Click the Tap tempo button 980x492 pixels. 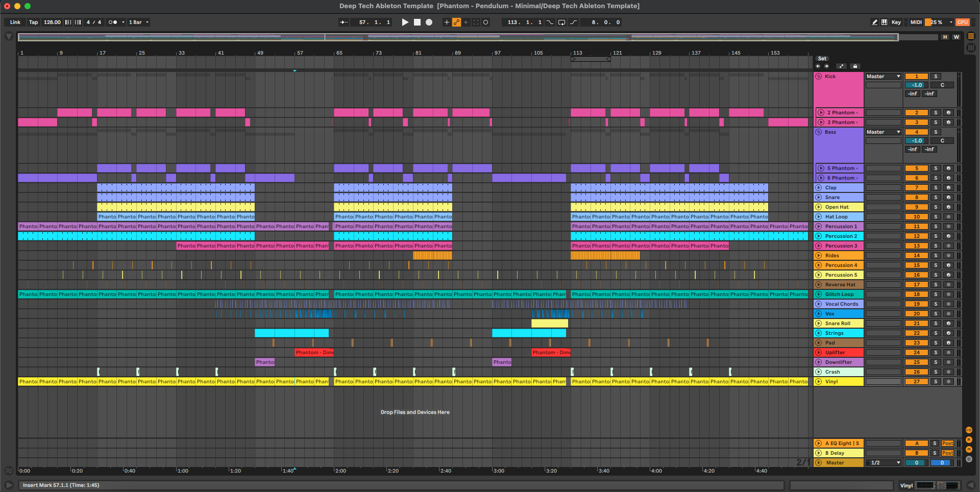coord(33,22)
